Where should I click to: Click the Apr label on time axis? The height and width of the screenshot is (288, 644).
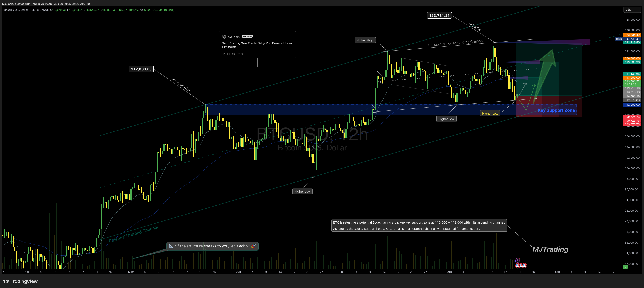(27, 272)
